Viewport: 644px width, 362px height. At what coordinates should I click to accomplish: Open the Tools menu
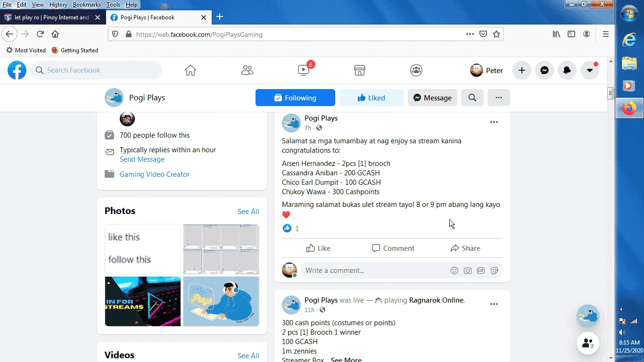pyautogui.click(x=113, y=5)
